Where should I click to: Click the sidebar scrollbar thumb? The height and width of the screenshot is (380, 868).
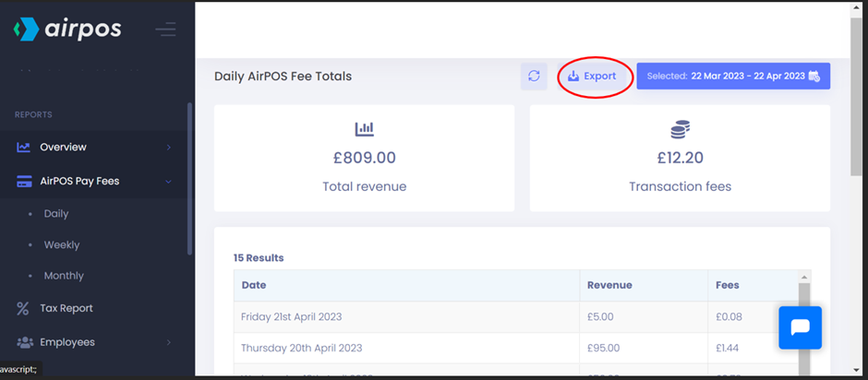click(x=190, y=179)
